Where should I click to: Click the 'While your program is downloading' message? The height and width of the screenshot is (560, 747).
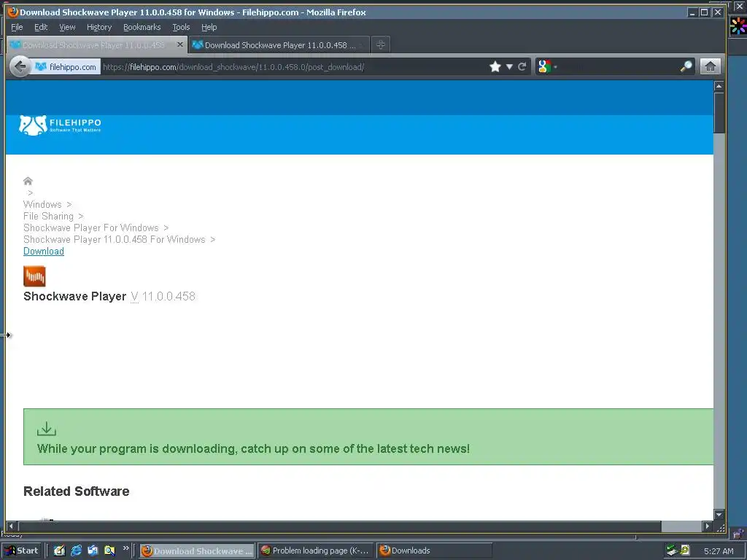point(253,448)
